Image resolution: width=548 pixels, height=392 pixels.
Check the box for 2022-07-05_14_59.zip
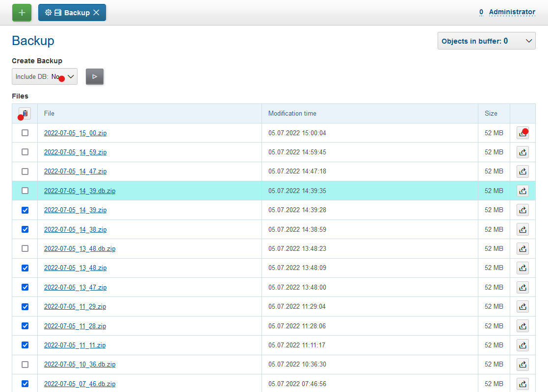[x=25, y=152]
